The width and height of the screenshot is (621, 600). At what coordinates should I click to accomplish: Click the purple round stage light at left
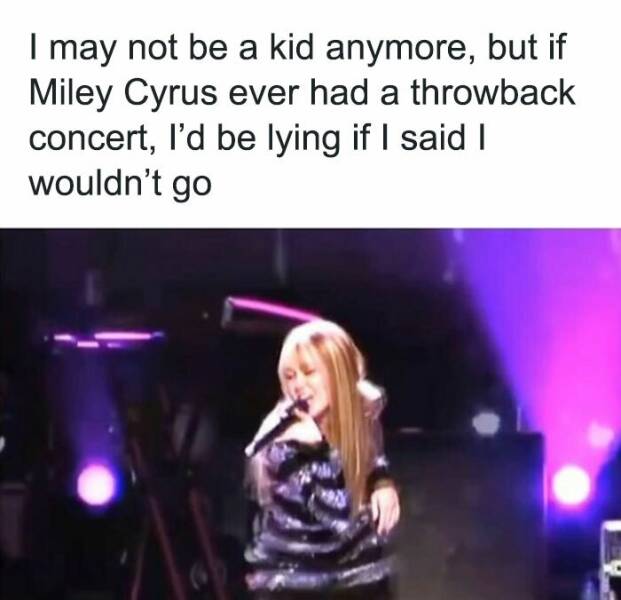point(97,484)
